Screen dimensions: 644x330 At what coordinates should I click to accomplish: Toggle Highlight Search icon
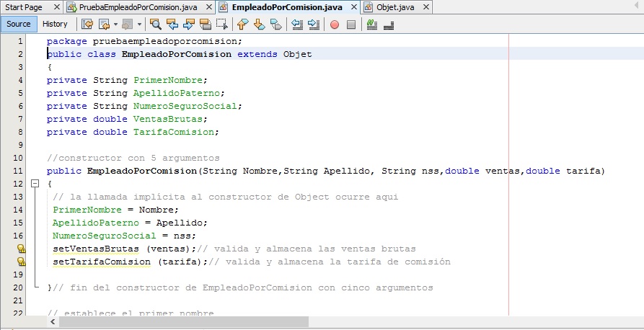point(206,24)
